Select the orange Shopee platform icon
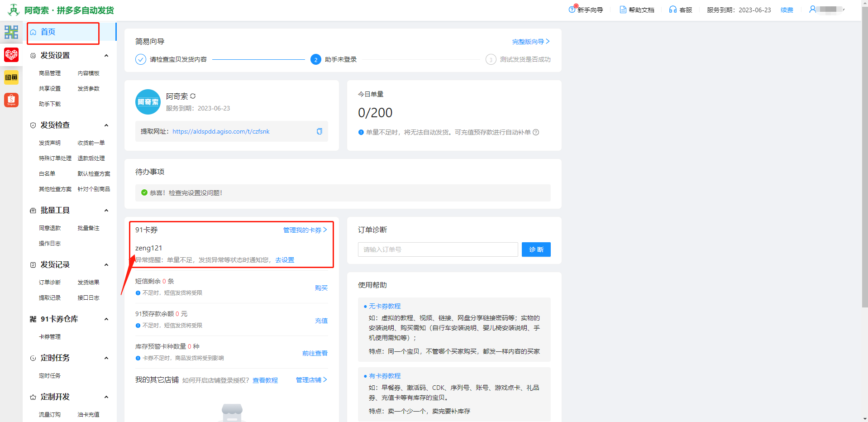 [11, 100]
